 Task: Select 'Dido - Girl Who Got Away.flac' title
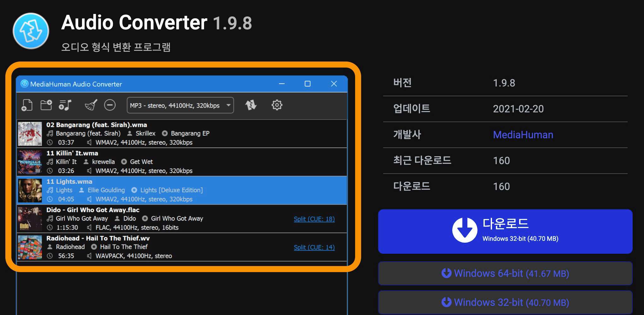(x=93, y=210)
